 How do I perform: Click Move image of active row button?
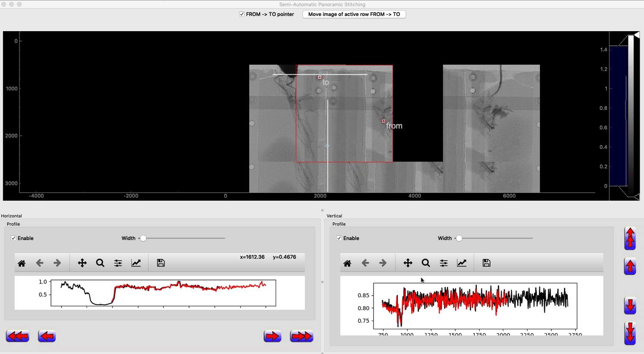click(x=354, y=14)
